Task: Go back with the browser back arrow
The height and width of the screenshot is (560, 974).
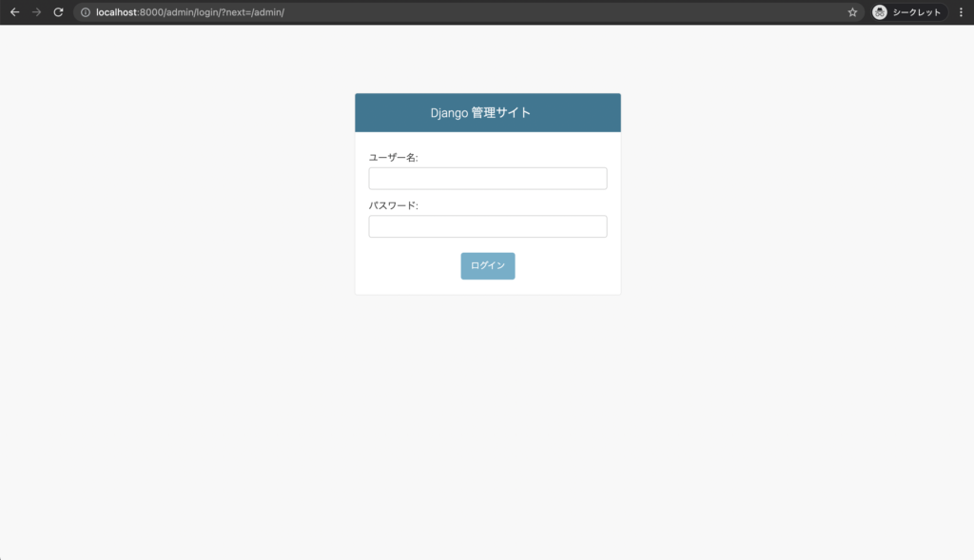Action: 15,12
